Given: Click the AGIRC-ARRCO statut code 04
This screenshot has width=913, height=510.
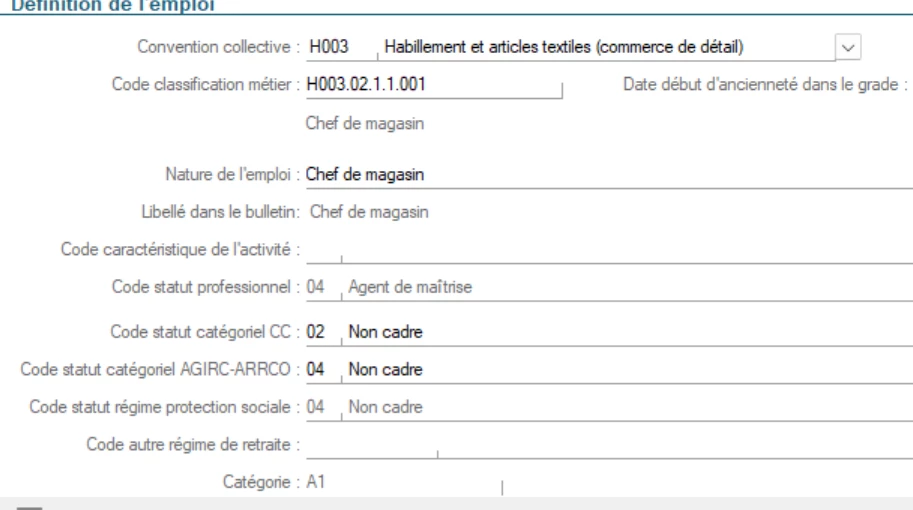Looking at the screenshot, I should tap(317, 370).
